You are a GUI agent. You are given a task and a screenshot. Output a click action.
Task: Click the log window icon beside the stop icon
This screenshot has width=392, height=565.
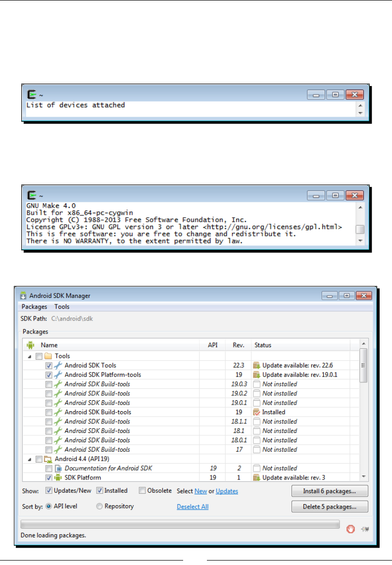[x=365, y=529]
